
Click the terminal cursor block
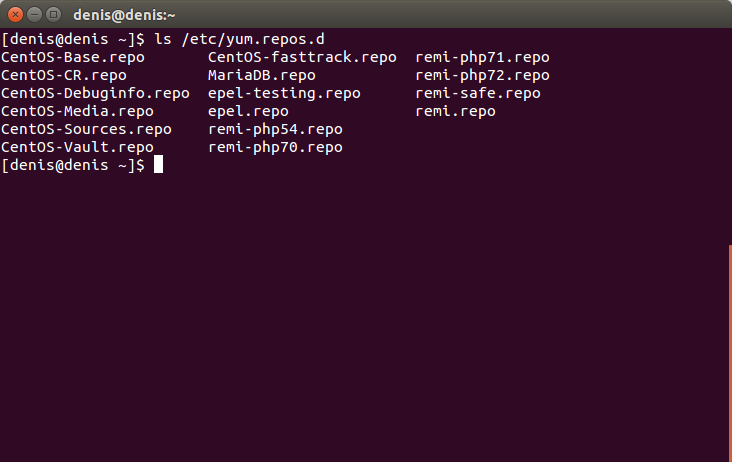tap(158, 165)
